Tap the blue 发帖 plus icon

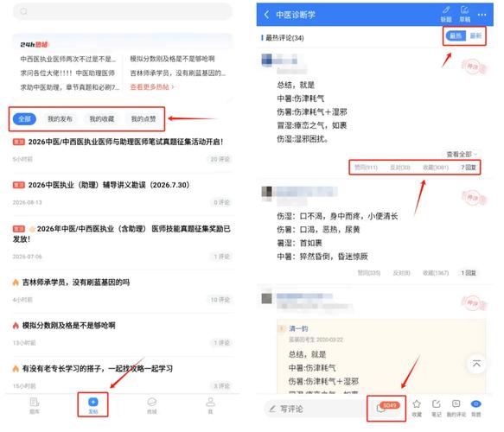tap(93, 402)
